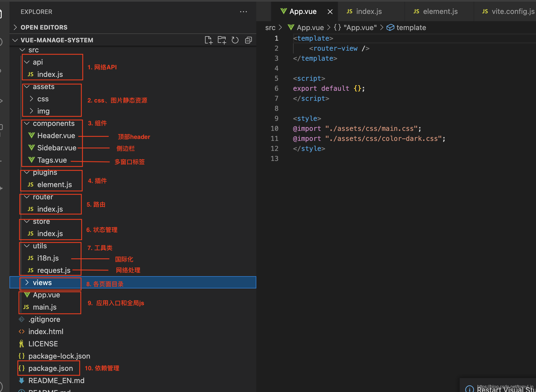Viewport: 536px width, 392px height.
Task: Click the src breadcrumb segment
Action: point(270,28)
